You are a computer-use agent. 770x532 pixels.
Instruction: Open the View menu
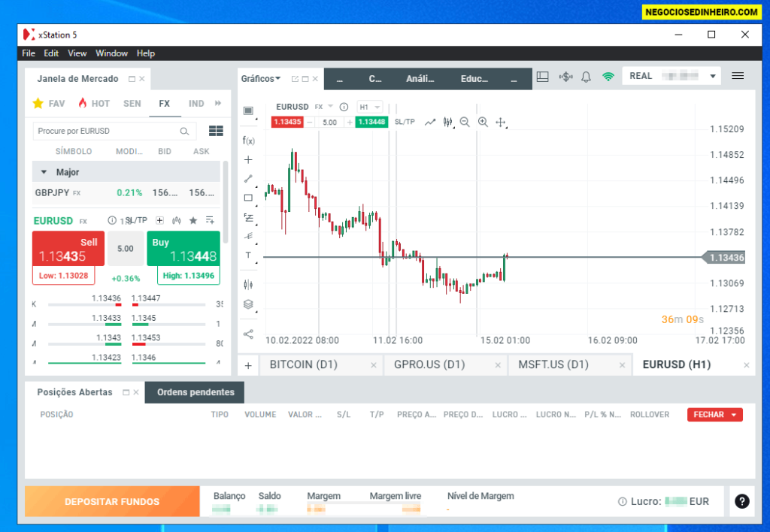tap(77, 53)
